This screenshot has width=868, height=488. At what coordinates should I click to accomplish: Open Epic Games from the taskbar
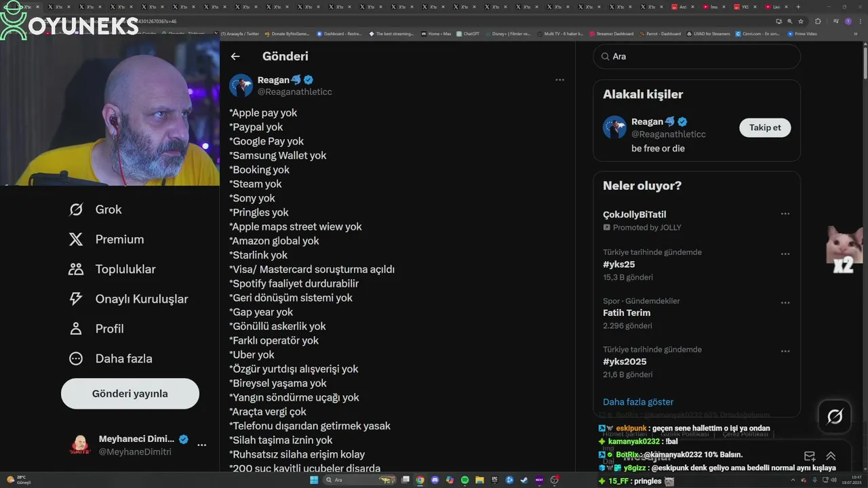[x=494, y=480]
